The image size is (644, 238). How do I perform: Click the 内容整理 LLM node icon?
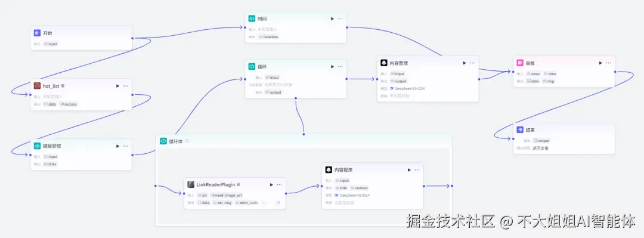pos(383,63)
